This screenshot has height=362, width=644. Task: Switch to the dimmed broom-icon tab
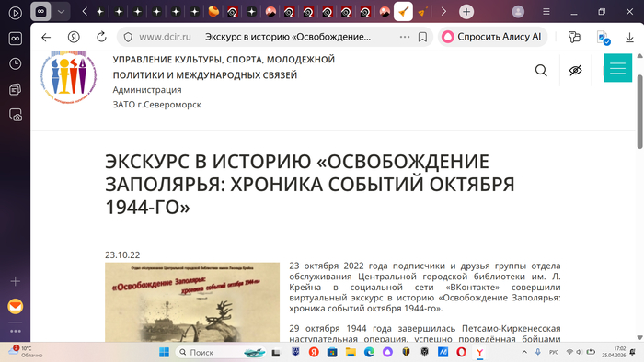tap(421, 12)
